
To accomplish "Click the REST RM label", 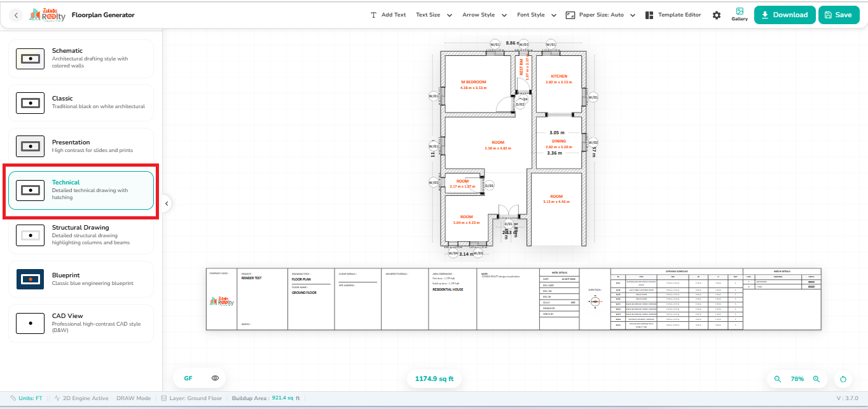I will (x=521, y=67).
